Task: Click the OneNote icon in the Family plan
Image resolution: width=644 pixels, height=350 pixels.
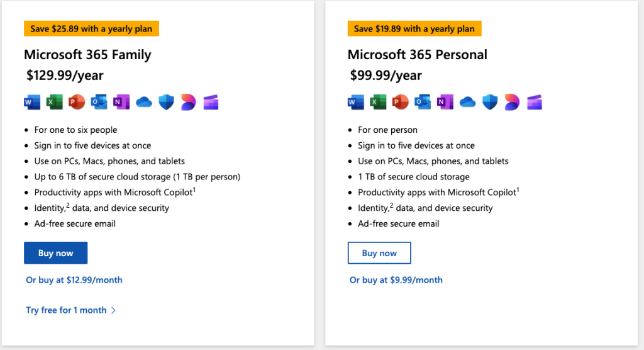Action: pos(121,102)
